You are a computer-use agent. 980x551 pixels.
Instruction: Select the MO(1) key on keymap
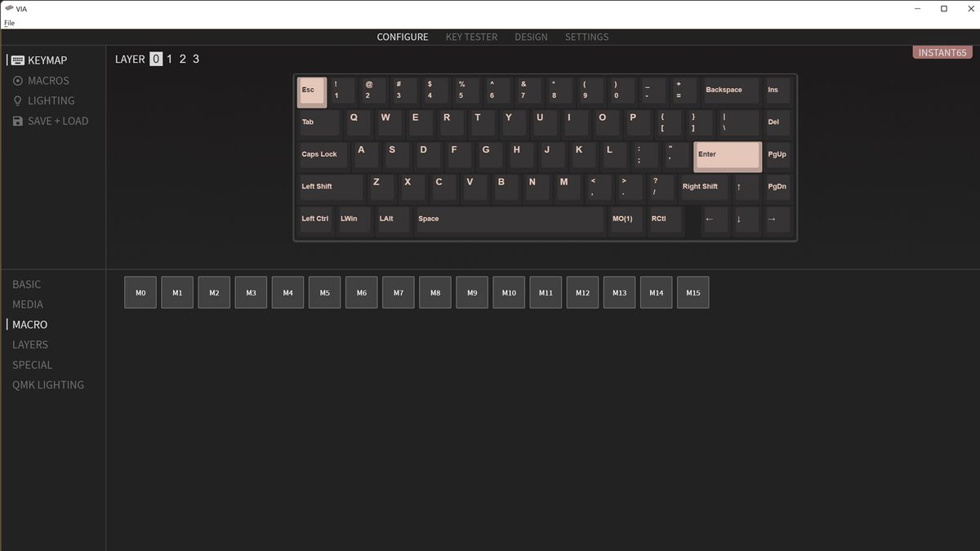coord(626,220)
